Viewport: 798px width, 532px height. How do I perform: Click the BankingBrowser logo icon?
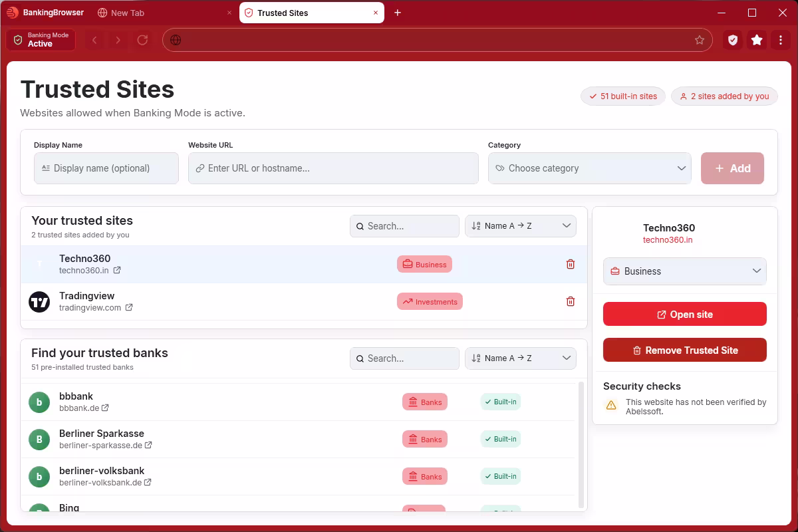(x=12, y=13)
